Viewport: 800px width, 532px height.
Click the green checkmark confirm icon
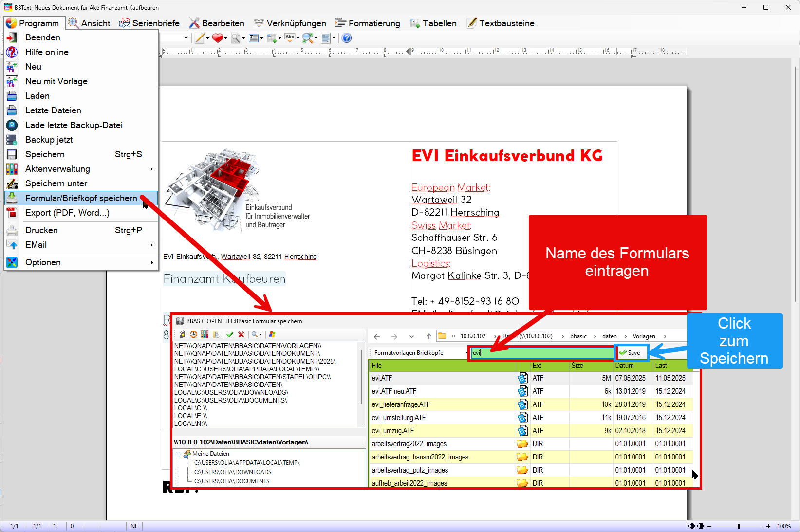point(230,334)
